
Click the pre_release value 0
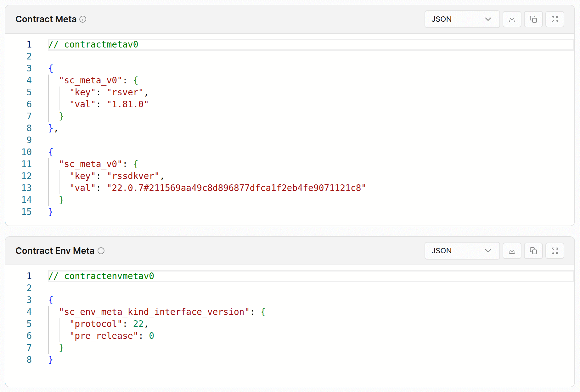pos(151,336)
